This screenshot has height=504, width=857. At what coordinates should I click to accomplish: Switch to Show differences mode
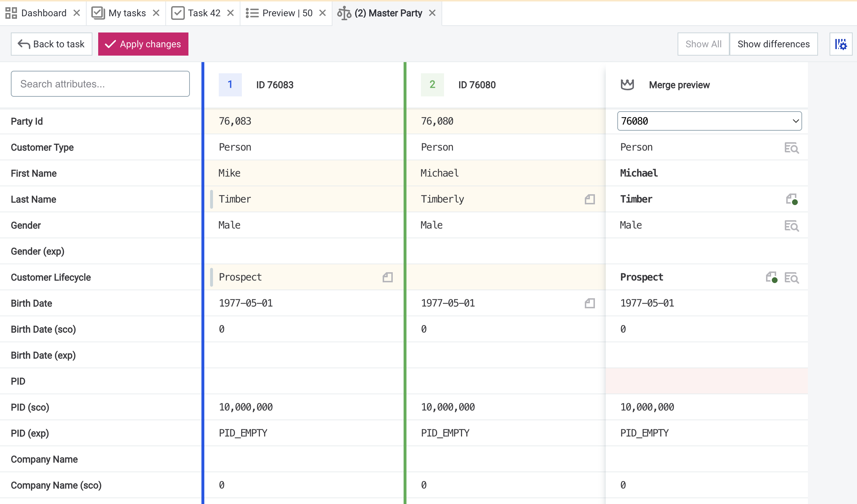(x=774, y=44)
